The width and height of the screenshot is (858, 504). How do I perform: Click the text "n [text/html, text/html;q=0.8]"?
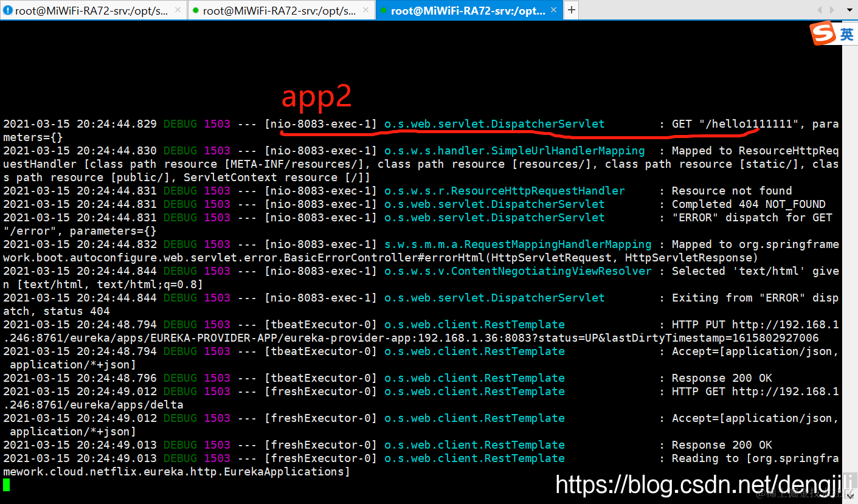(103, 285)
